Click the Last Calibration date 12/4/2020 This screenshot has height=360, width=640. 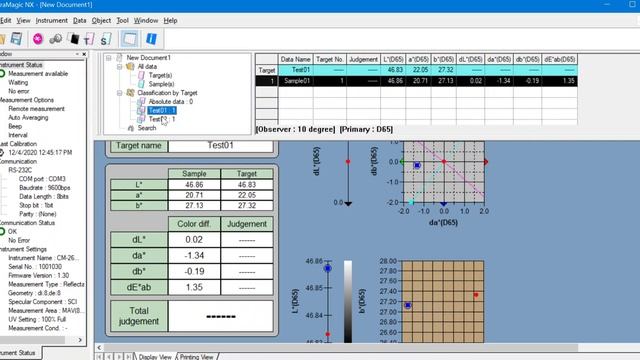coord(40,153)
